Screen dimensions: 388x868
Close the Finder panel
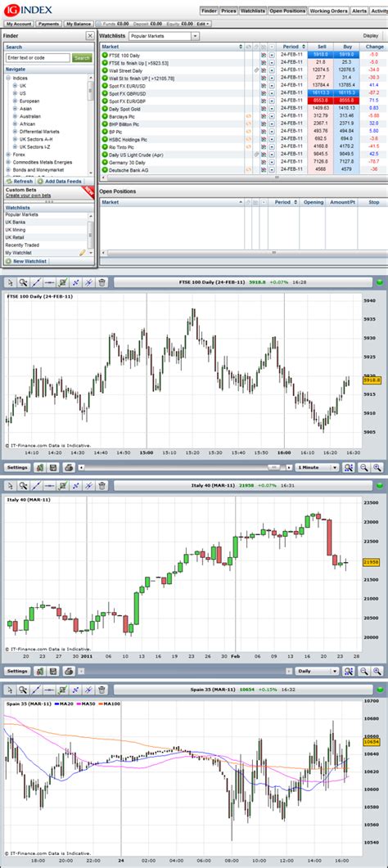pos(90,35)
